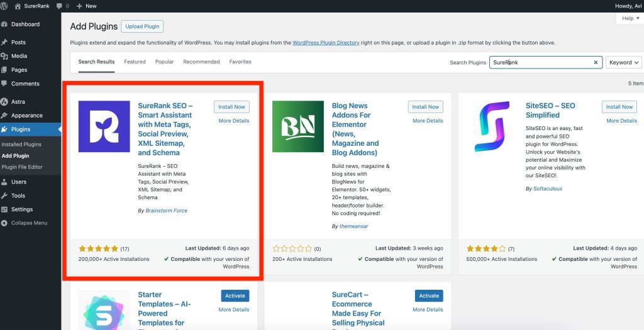Click the Appearance brush icon

(x=4, y=115)
